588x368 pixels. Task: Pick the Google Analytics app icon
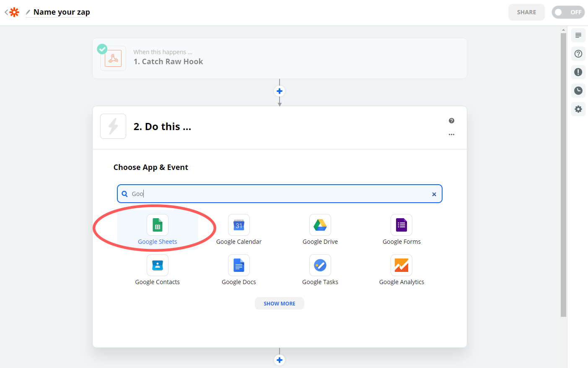(x=401, y=265)
